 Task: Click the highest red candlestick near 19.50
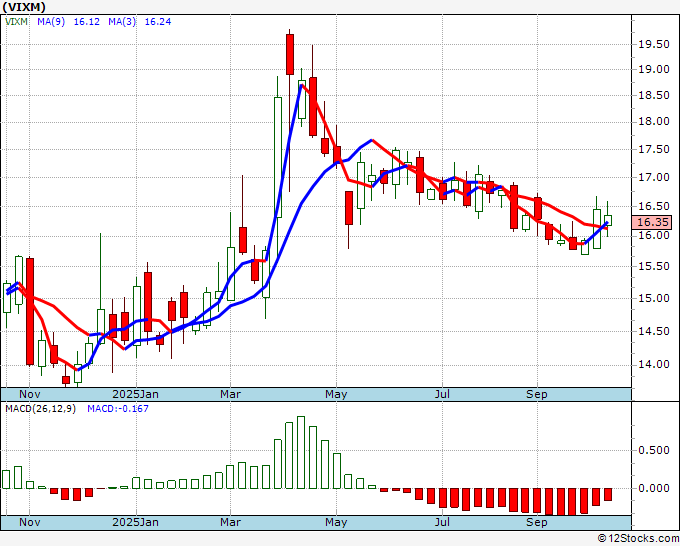tap(289, 54)
